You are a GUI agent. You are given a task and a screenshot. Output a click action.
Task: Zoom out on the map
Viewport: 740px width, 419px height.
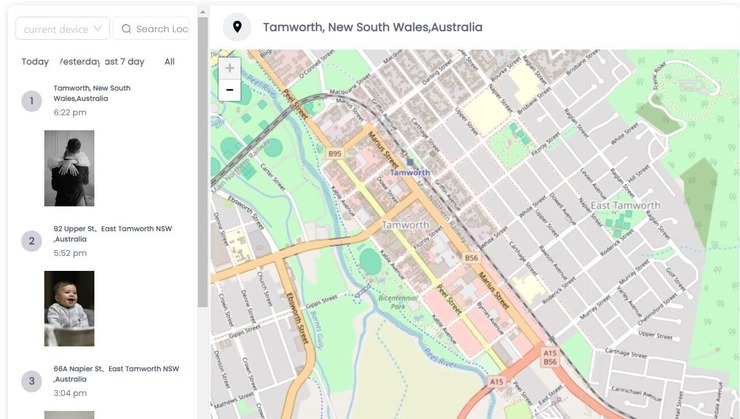click(230, 90)
